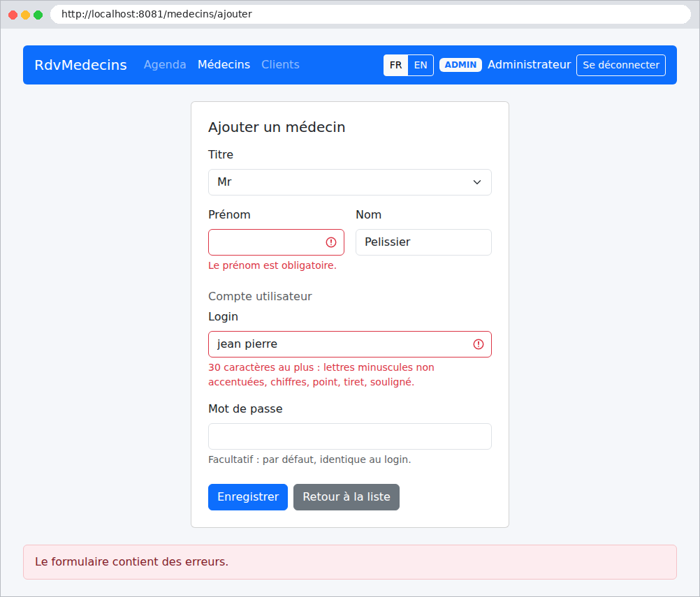This screenshot has width=700, height=597.
Task: Close the browser window with red button
Action: [x=13, y=15]
